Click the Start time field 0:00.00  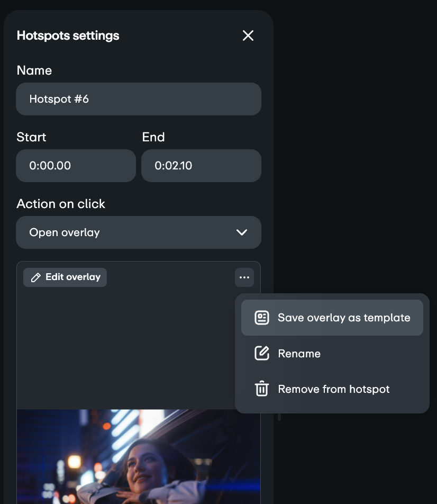[76, 166]
